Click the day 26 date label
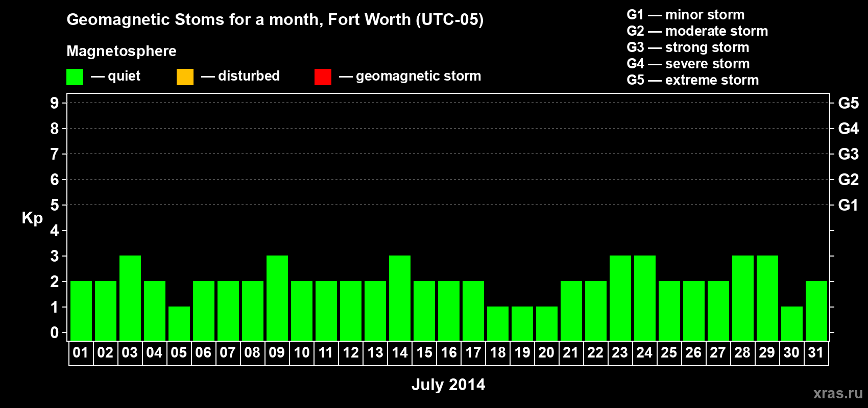868x408 pixels. [x=693, y=352]
